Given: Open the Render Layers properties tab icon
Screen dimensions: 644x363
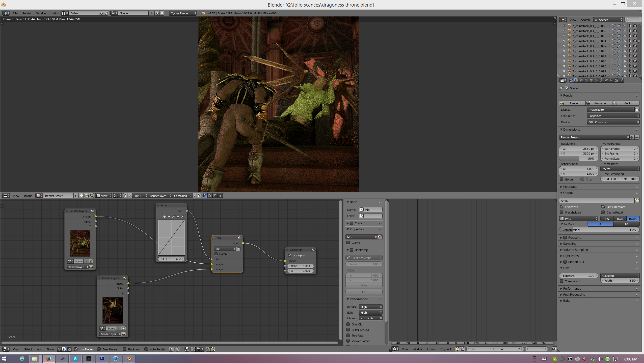Looking at the screenshot, I should [576, 80].
